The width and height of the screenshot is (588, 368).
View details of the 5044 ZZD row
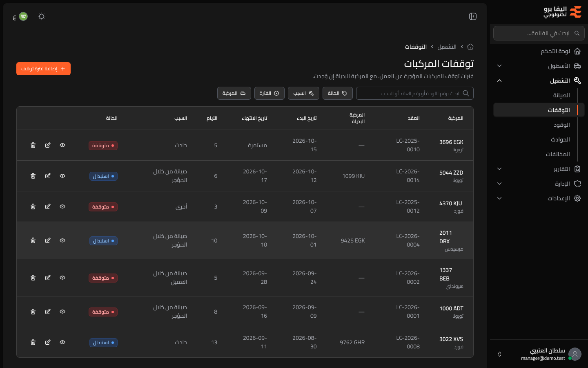coord(62,176)
